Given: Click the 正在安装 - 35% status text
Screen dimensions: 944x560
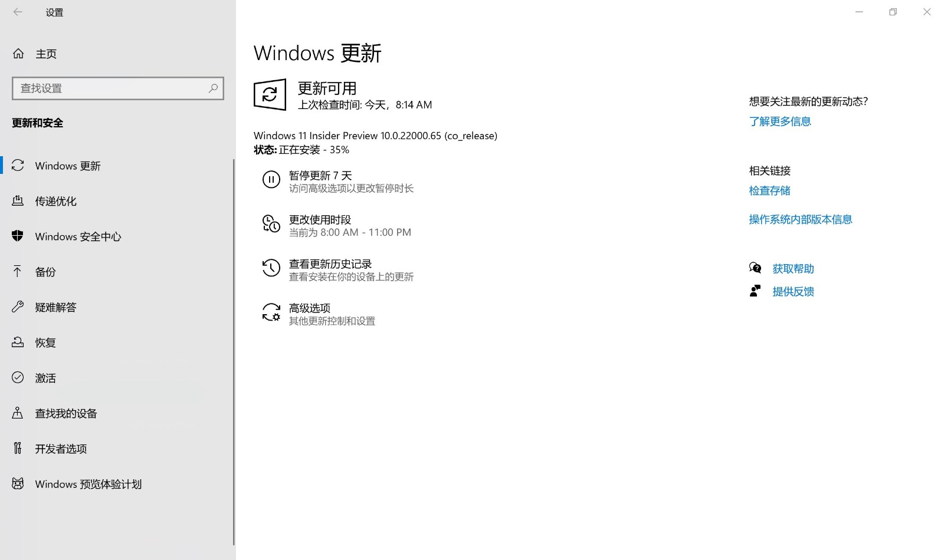Looking at the screenshot, I should point(314,150).
